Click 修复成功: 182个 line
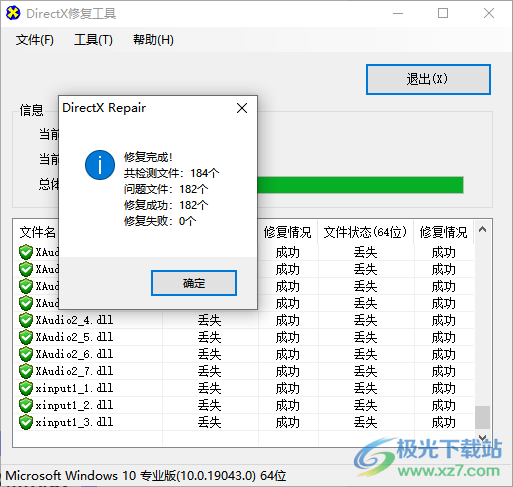The height and width of the screenshot is (487, 513). tap(166, 205)
